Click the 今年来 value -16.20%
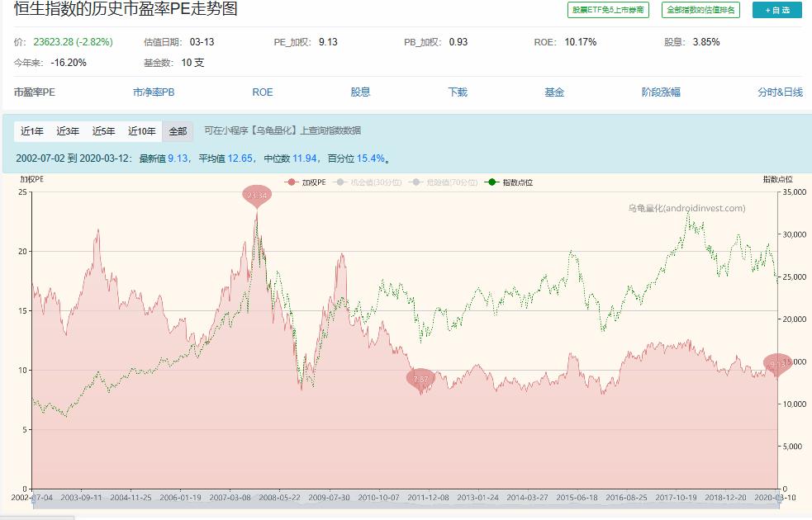The height and width of the screenshot is (520, 812). (x=69, y=63)
